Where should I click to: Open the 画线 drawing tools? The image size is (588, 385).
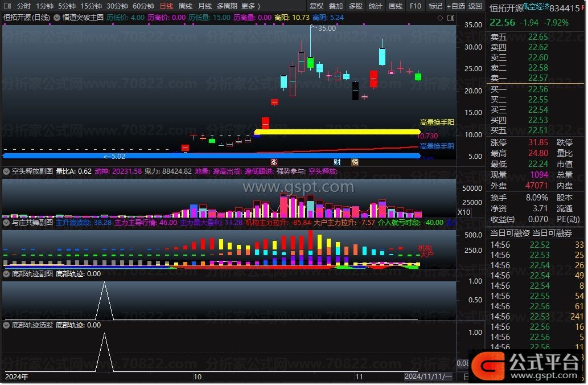click(x=395, y=6)
